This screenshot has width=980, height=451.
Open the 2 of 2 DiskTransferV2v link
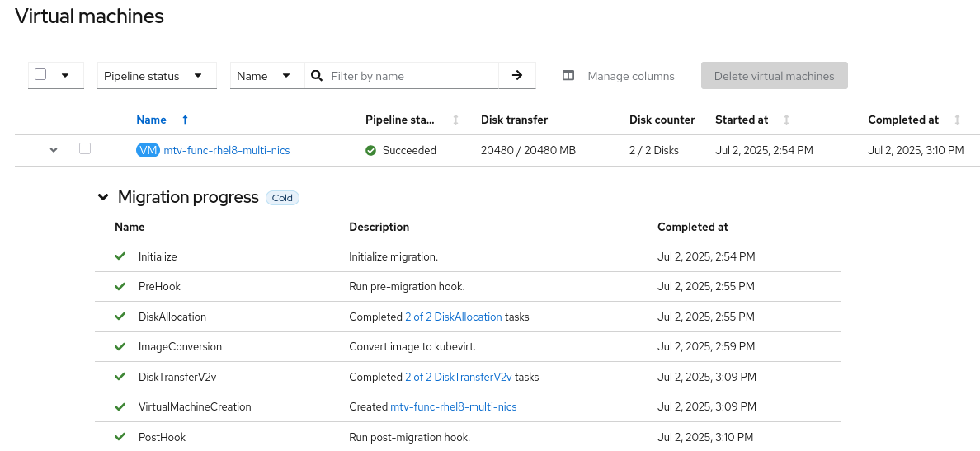458,378
